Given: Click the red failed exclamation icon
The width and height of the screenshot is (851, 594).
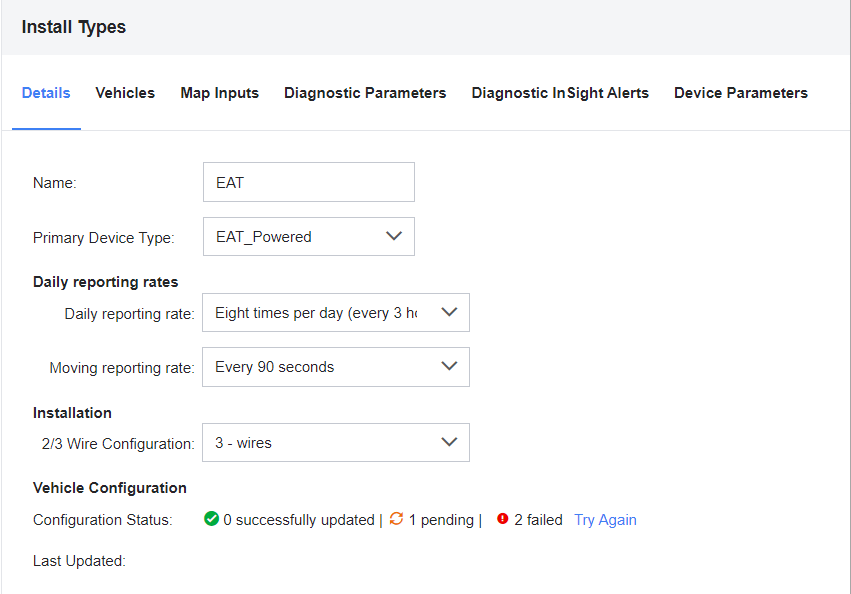Looking at the screenshot, I should point(500,520).
